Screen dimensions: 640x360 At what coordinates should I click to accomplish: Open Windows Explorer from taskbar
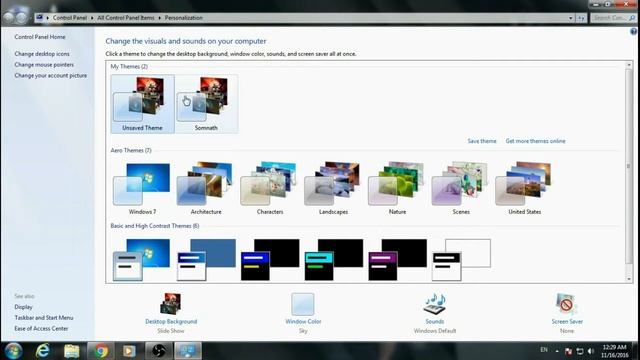(x=71, y=351)
